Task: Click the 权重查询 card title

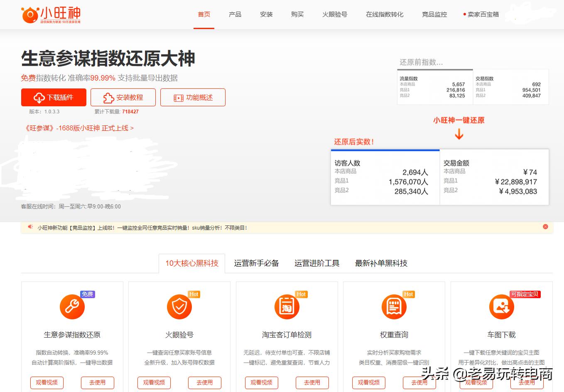Action: click(x=394, y=335)
